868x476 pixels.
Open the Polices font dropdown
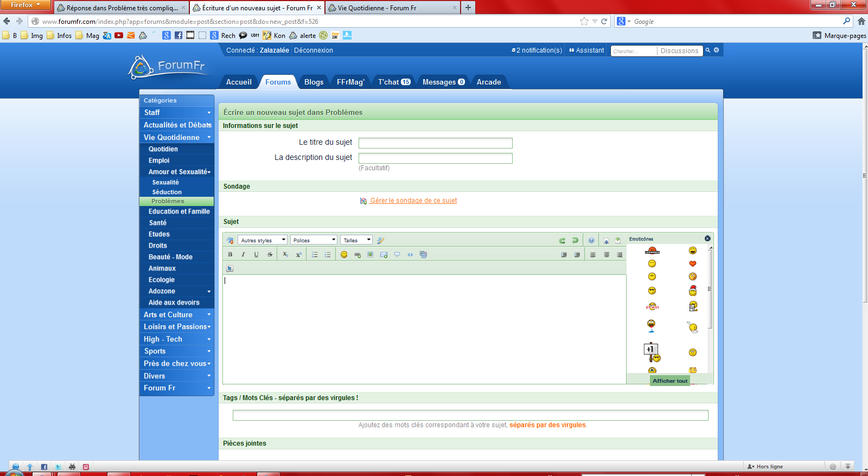coord(314,240)
